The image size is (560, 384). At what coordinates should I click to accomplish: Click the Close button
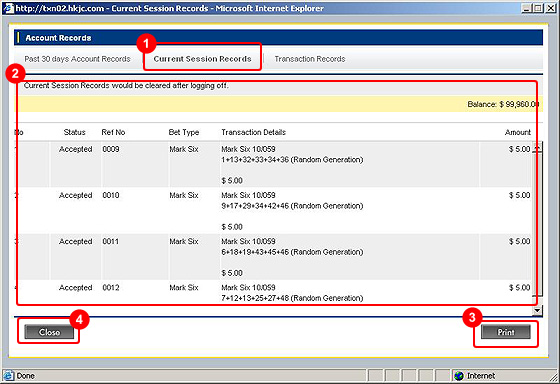pyautogui.click(x=49, y=332)
